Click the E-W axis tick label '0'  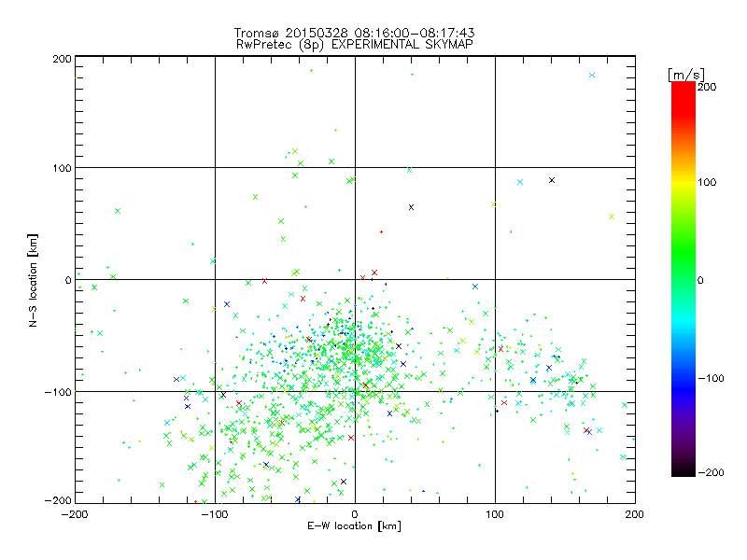(355, 514)
